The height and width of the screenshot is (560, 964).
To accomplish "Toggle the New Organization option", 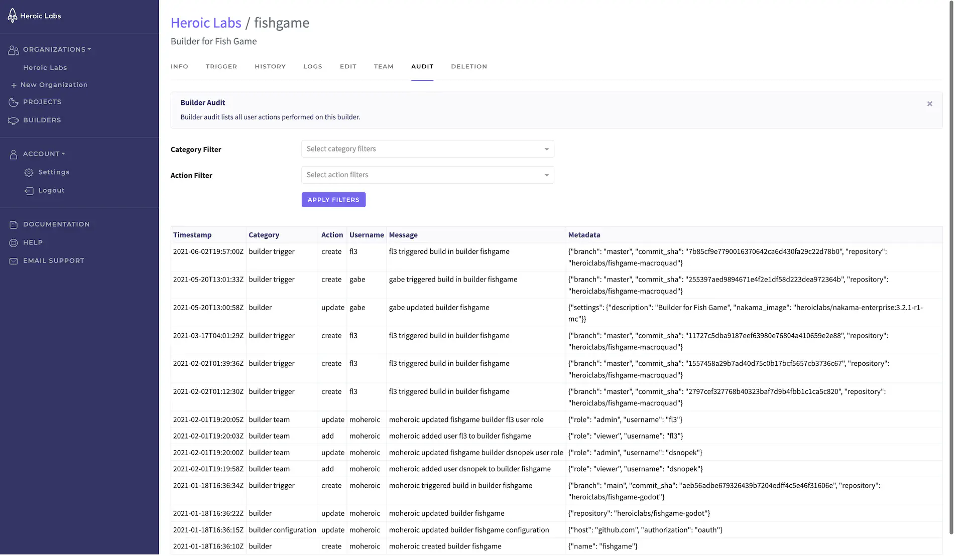I will (48, 85).
